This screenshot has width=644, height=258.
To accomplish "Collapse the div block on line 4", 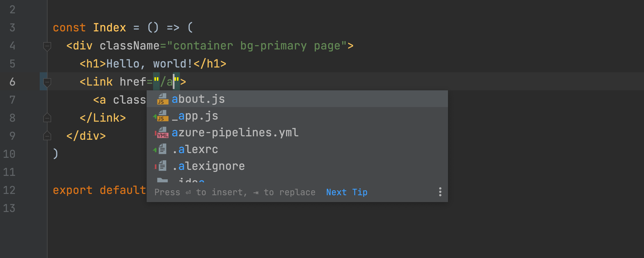I will (47, 46).
